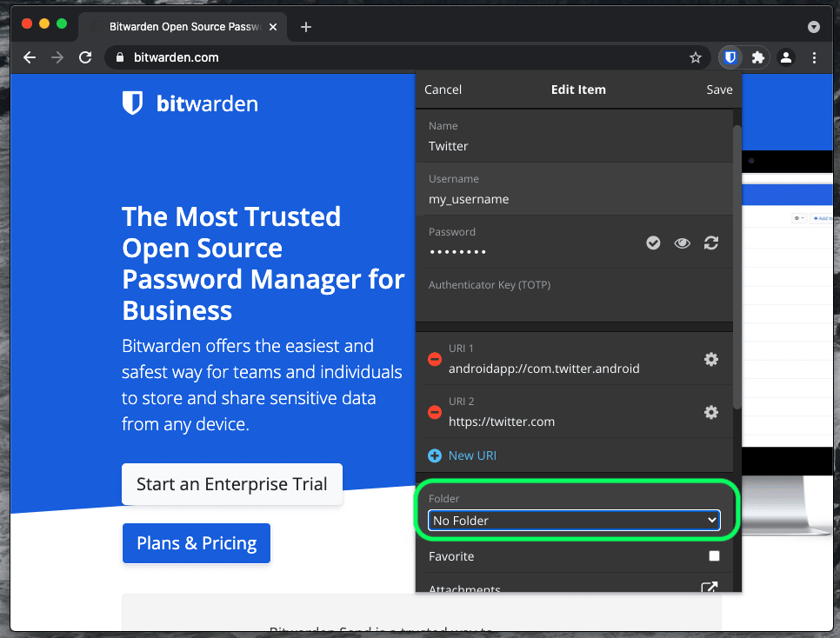Open the Chrome profile avatar
This screenshot has height=638, width=840.
pos(786,57)
